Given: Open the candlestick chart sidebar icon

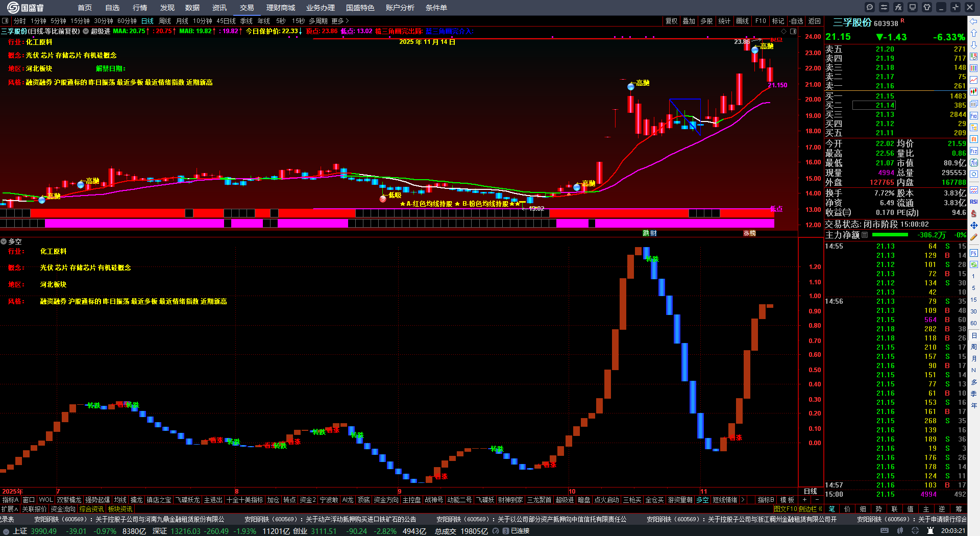Looking at the screenshot, I should pos(974,92).
